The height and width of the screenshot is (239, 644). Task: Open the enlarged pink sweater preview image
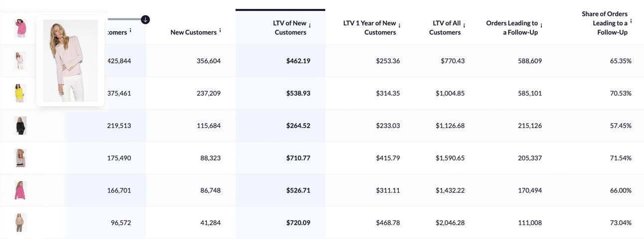(x=70, y=61)
